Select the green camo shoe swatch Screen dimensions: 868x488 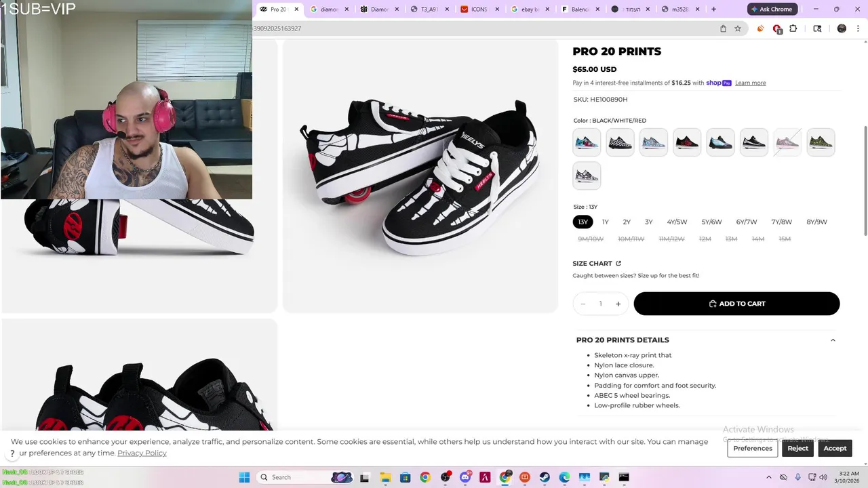coord(821,142)
